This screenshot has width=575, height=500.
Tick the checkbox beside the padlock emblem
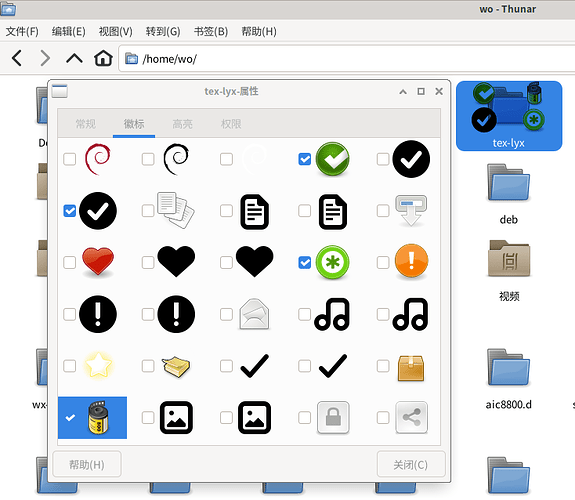[304, 417]
